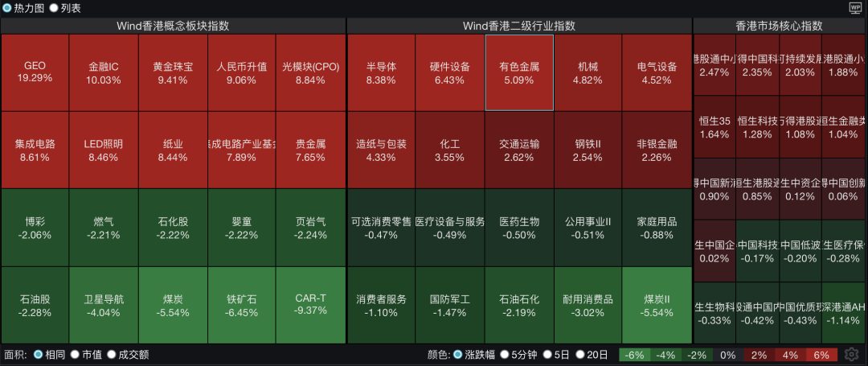Open the 家庭用品 -0.88% tile
Screen dimensions: 868x366
pyautogui.click(x=657, y=228)
